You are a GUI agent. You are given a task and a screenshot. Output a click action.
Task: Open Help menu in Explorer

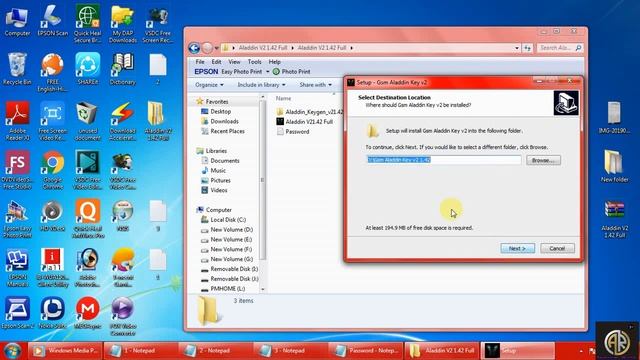[x=274, y=62]
